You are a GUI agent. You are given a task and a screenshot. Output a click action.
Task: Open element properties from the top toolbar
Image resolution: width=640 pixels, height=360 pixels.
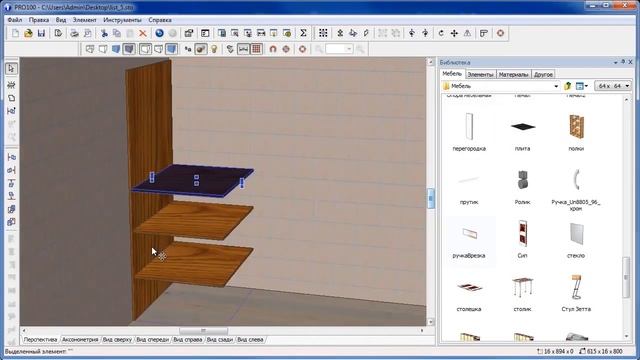pos(189,33)
